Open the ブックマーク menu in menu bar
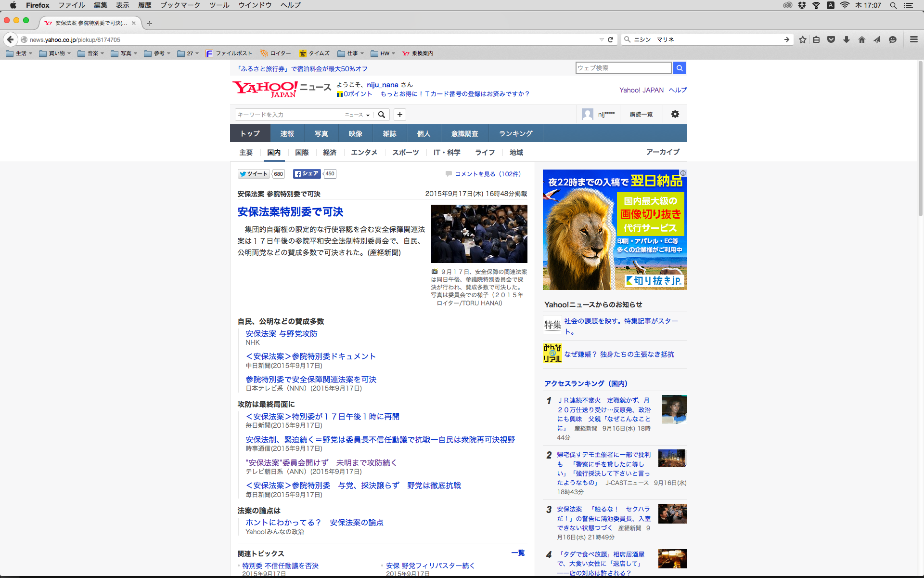Image resolution: width=924 pixels, height=578 pixels. click(180, 5)
